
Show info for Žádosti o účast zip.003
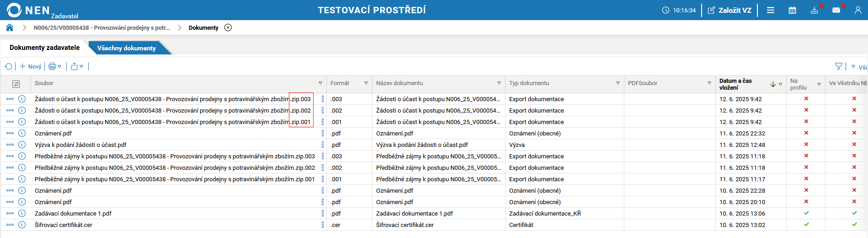22,99
